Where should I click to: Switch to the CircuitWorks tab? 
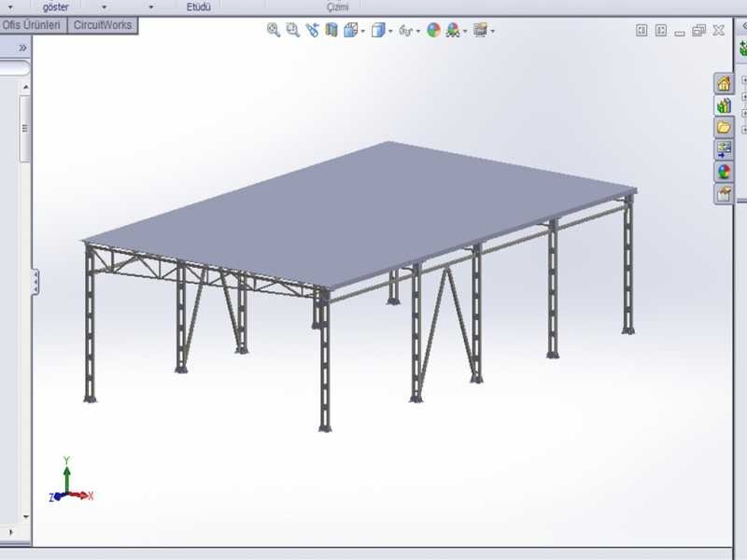click(x=103, y=25)
